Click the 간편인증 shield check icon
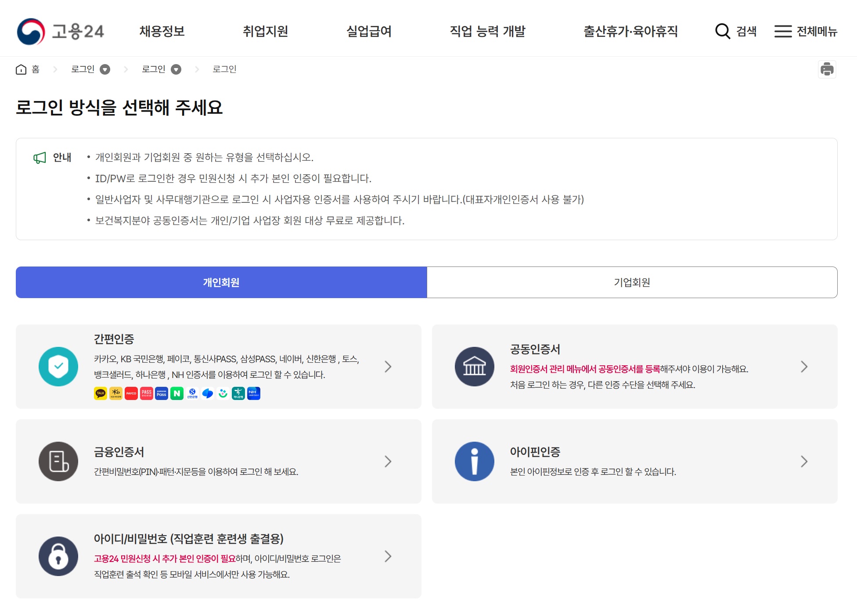The width and height of the screenshot is (857, 616). (x=58, y=367)
